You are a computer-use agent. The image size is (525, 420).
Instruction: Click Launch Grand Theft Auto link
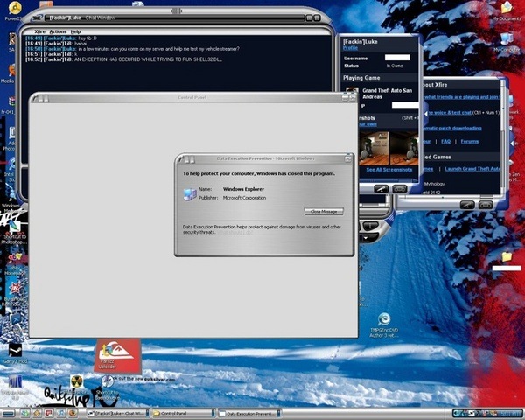tap(472, 169)
